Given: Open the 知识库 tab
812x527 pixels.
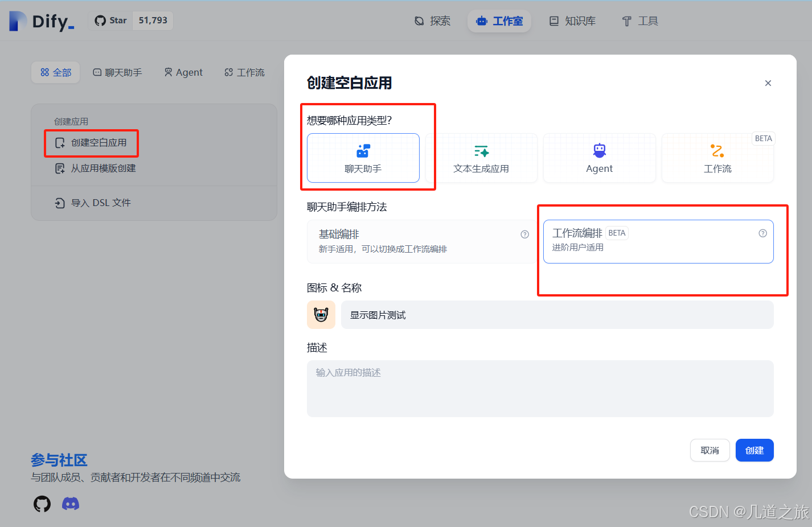Looking at the screenshot, I should [x=572, y=21].
